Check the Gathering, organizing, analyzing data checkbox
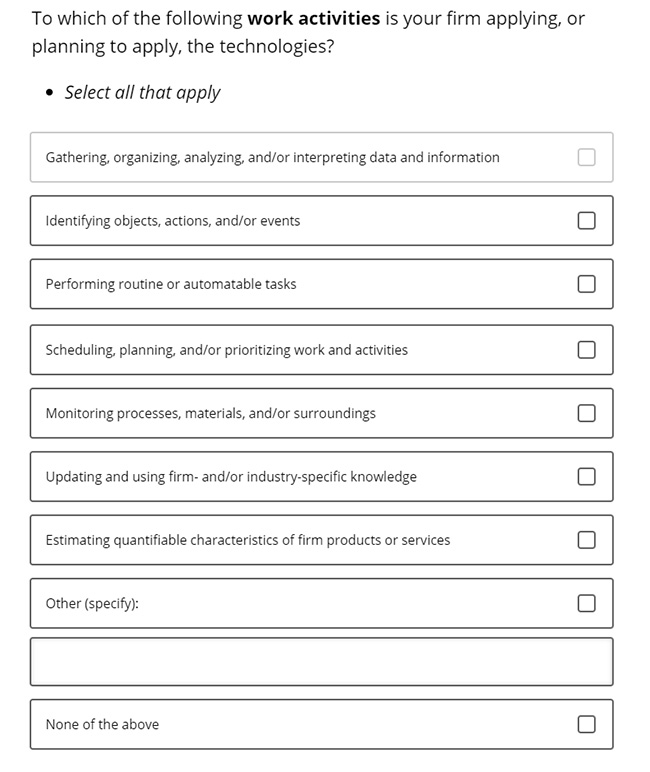650x772 pixels. point(586,157)
